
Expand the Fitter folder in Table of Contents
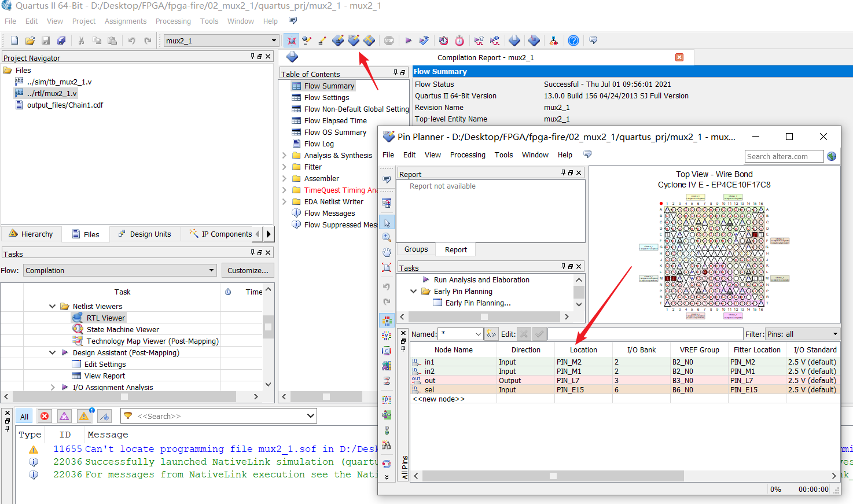[284, 167]
